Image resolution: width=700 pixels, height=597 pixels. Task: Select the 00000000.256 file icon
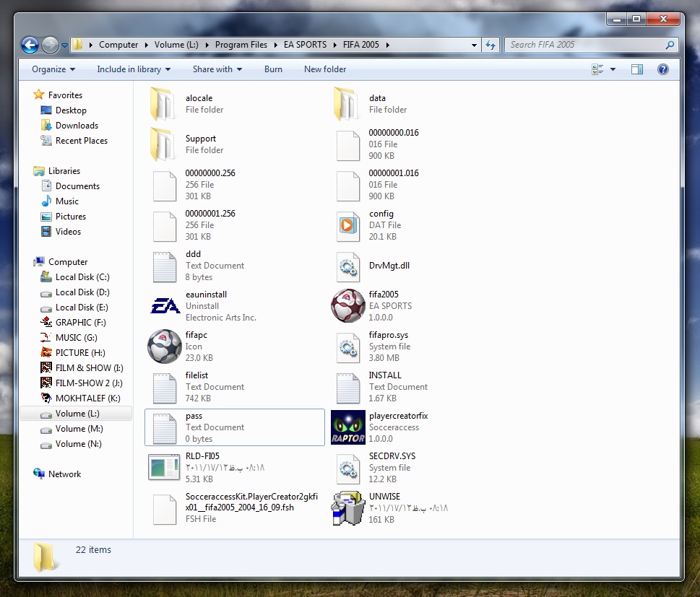[x=164, y=186]
